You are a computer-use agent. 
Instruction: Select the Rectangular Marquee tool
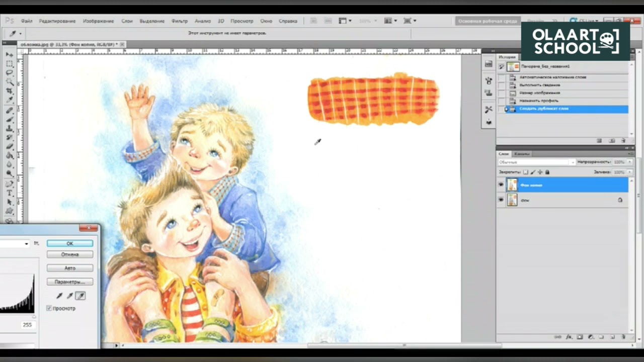[10, 64]
